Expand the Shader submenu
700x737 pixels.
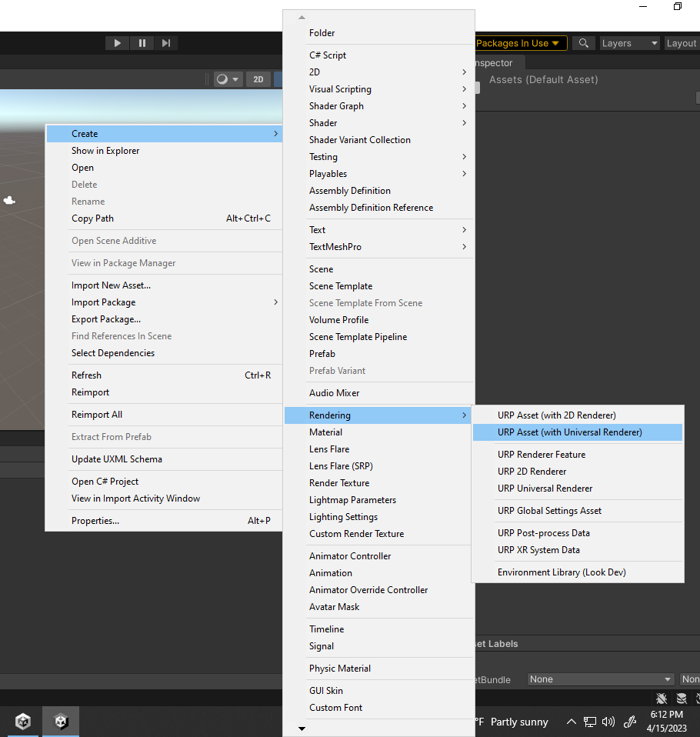pyautogui.click(x=379, y=122)
